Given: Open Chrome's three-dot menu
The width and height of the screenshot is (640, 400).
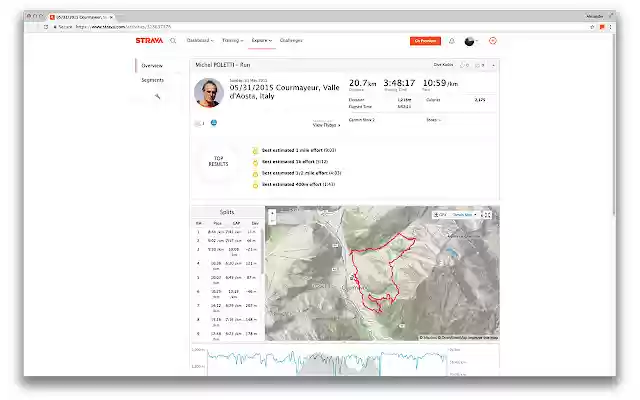Looking at the screenshot, I should [610, 27].
